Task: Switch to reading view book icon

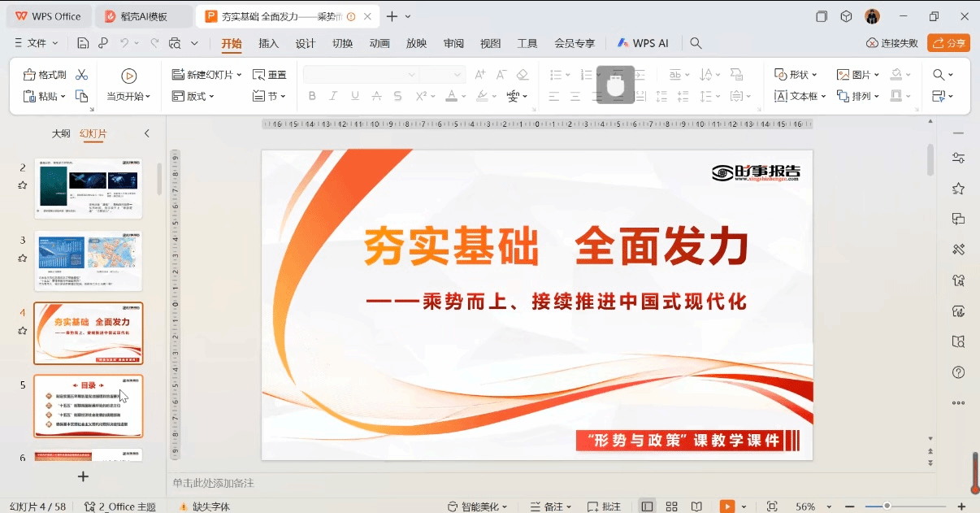Action: [x=696, y=506]
